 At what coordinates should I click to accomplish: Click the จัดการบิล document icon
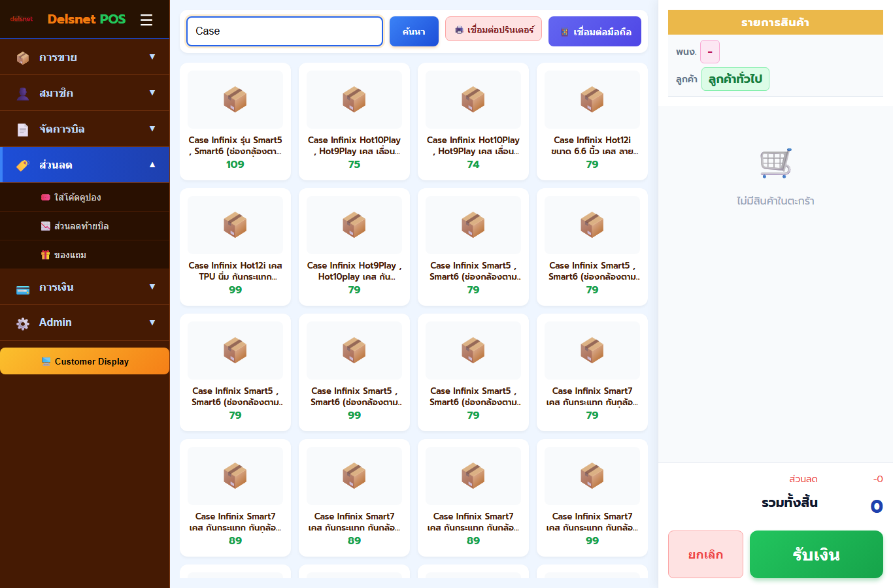[23, 129]
